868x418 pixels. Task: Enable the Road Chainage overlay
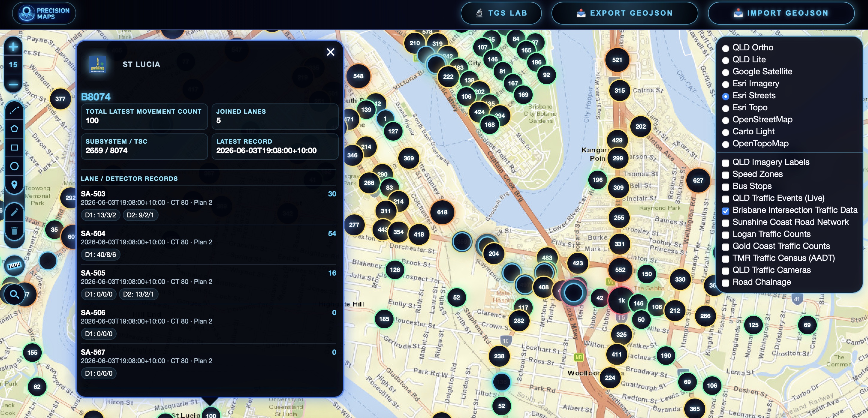pos(725,283)
